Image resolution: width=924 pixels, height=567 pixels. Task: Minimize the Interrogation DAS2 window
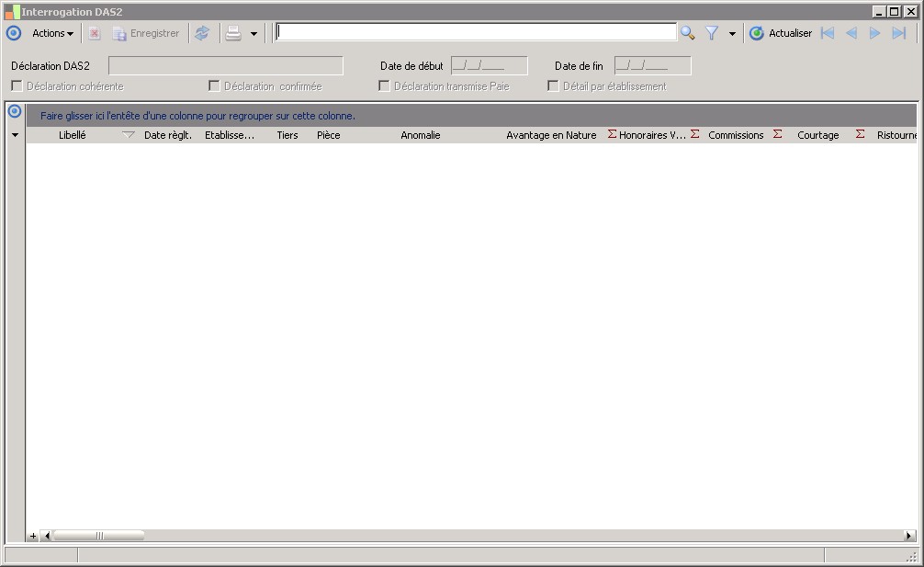(880, 11)
